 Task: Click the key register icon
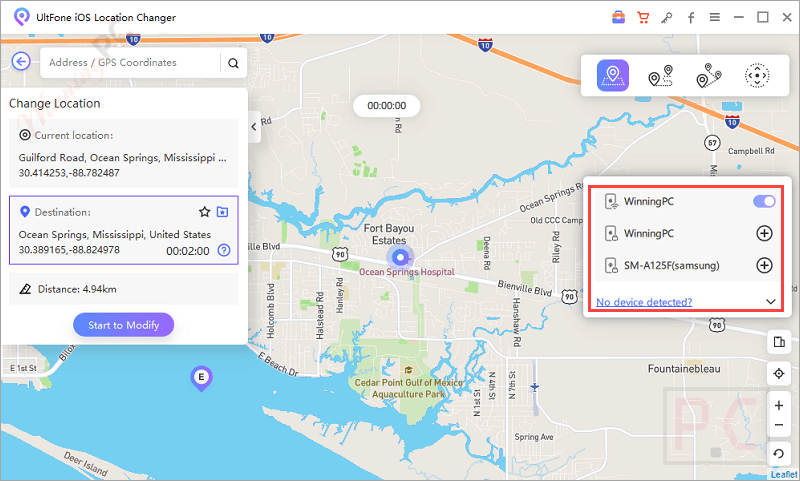(x=666, y=18)
